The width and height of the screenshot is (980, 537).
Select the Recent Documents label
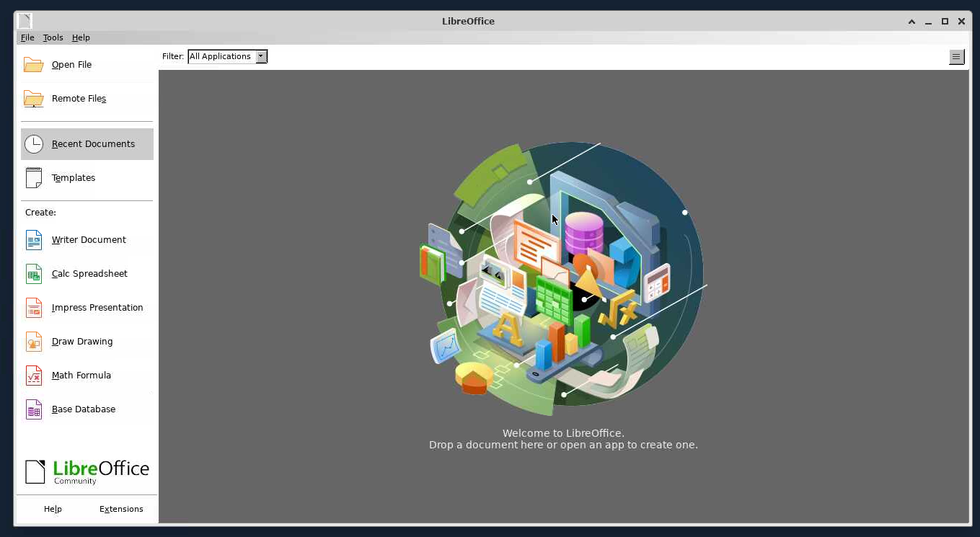(x=93, y=144)
